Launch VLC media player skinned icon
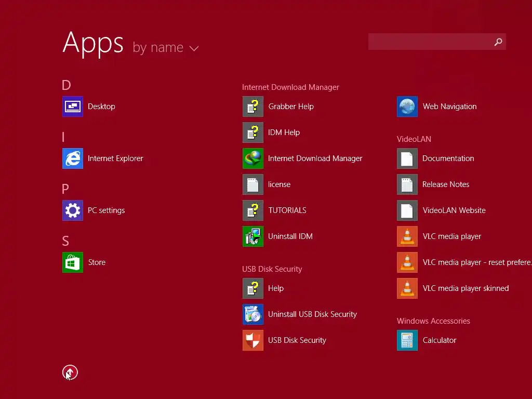Viewport: 532px width, 399px height. pyautogui.click(x=407, y=288)
